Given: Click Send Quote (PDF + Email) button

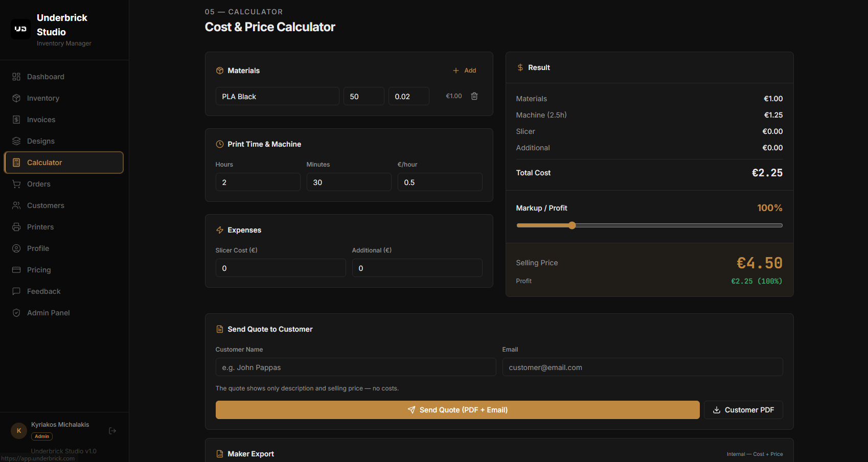Looking at the screenshot, I should click(458, 410).
